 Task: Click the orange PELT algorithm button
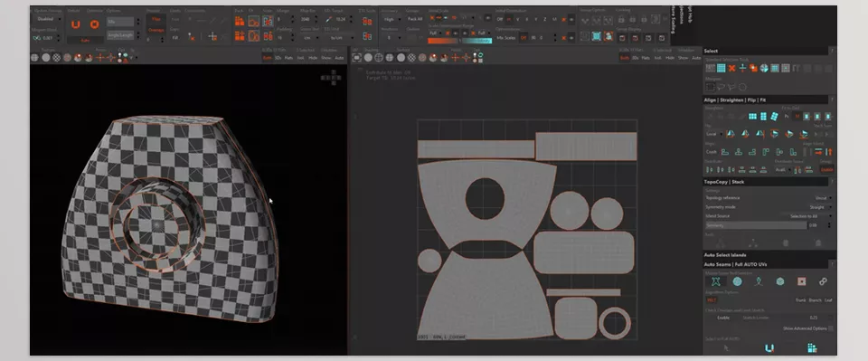click(712, 300)
